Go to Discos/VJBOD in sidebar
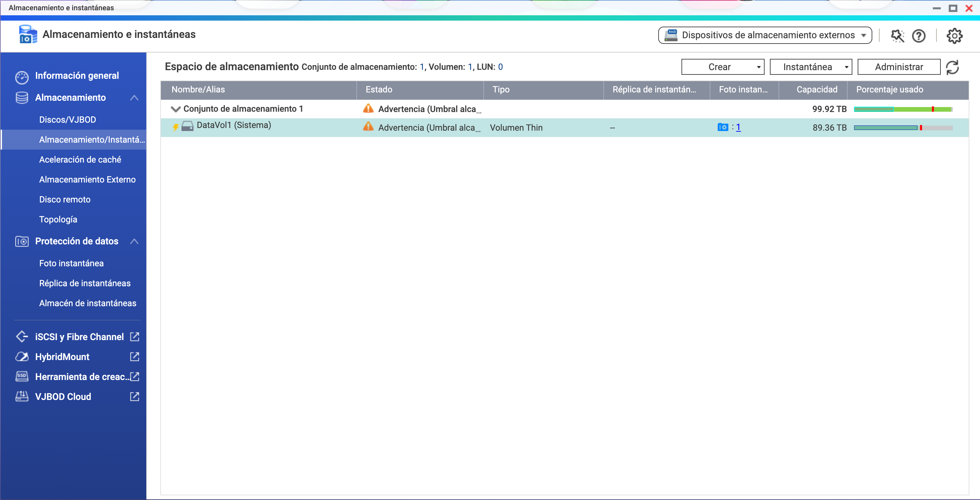The image size is (980, 500). (67, 119)
